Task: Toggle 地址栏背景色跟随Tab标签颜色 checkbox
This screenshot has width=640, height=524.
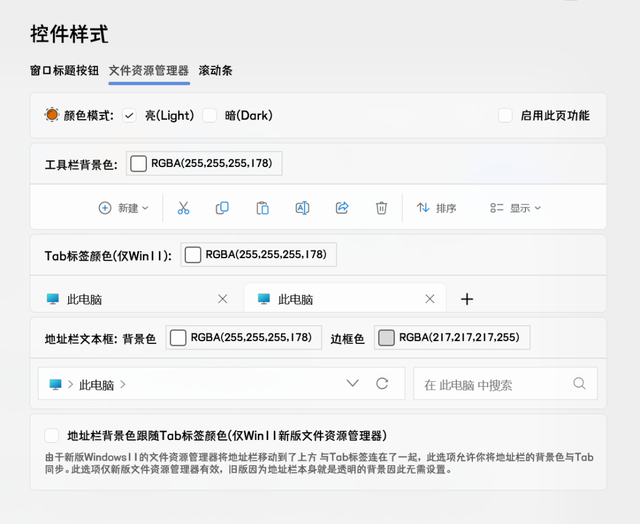Action: [x=52, y=435]
